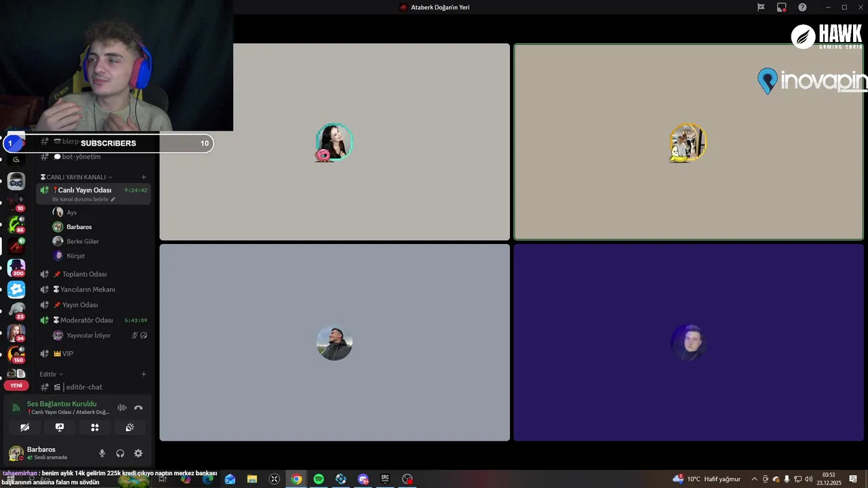The height and width of the screenshot is (488, 868).
Task: Toggle noise suppression waveform icon
Action: pos(122,407)
